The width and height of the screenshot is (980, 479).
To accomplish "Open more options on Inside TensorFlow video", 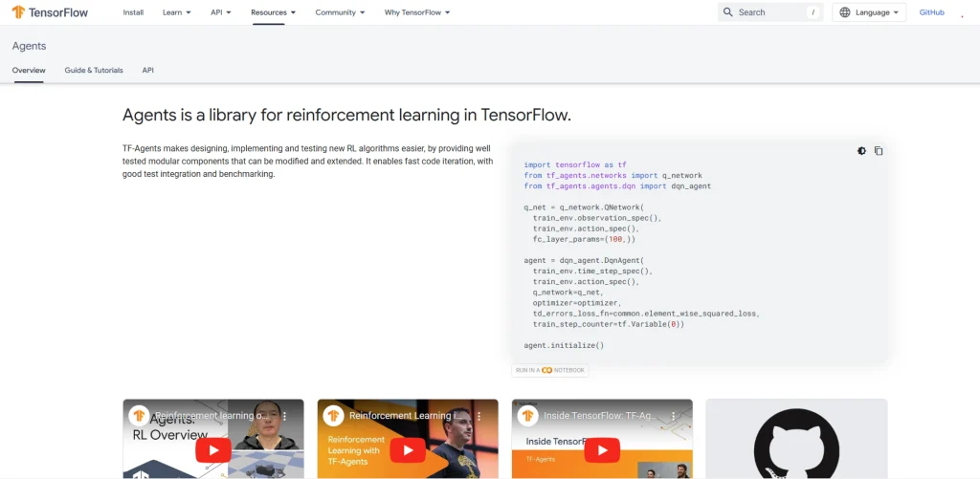I will pos(673,415).
